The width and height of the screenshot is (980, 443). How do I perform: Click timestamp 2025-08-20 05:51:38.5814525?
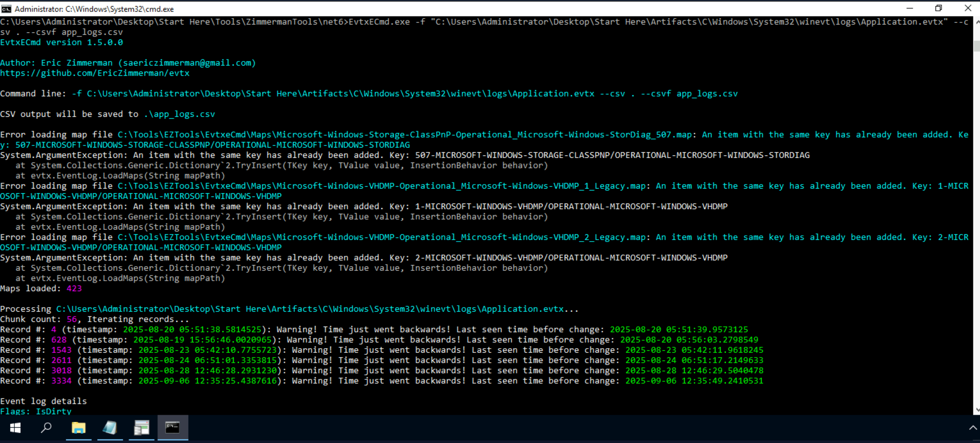point(192,329)
